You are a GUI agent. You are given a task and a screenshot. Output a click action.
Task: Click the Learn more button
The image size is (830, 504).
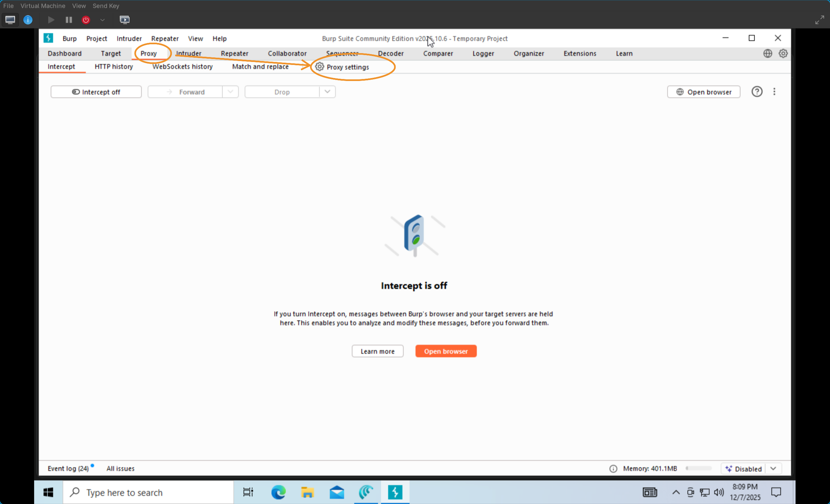377,351
